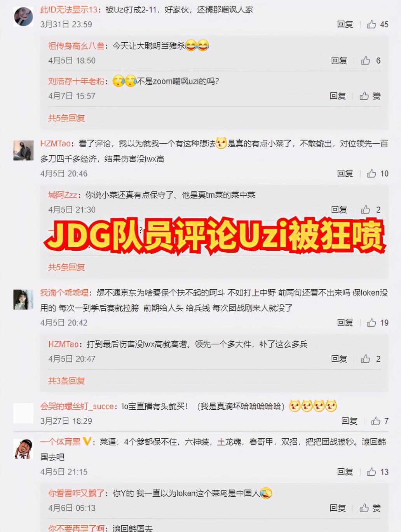Open 一个体育黑 user profile link
Viewport: 401px width, 532px height.
pos(60,442)
